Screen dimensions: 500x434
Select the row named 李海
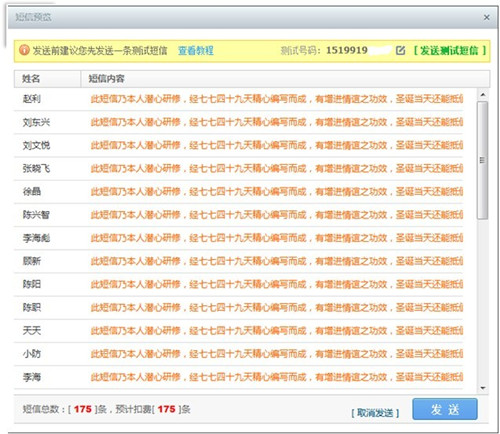[238, 377]
